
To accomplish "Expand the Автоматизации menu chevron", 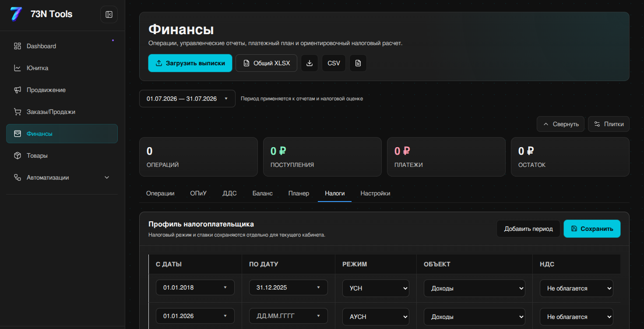I will click(x=107, y=177).
